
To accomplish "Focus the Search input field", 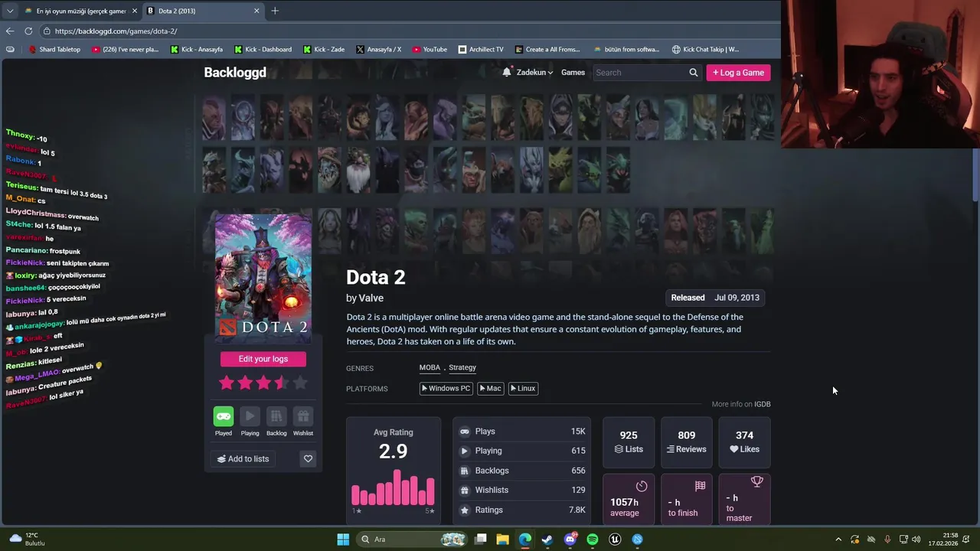I will 641,73.
